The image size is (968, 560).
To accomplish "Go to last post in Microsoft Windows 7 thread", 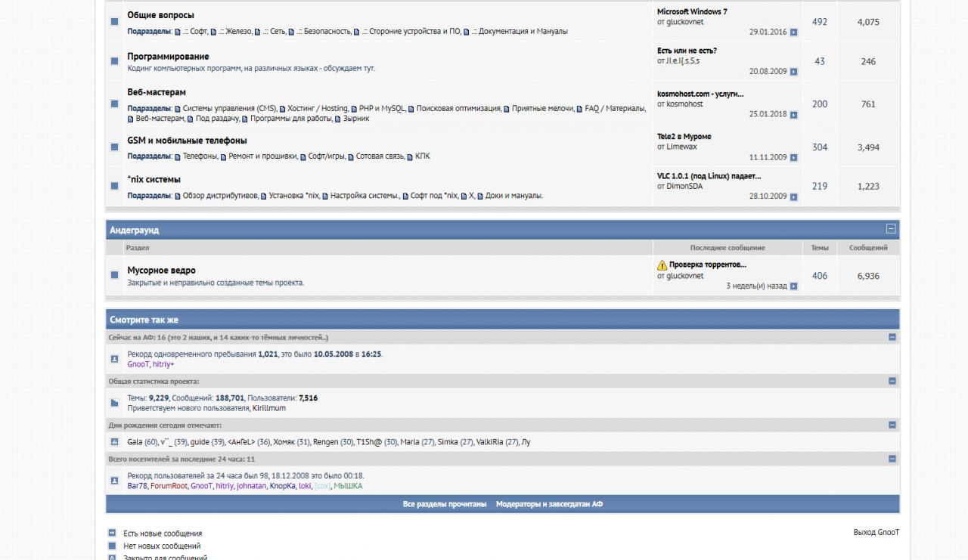I will tap(793, 32).
